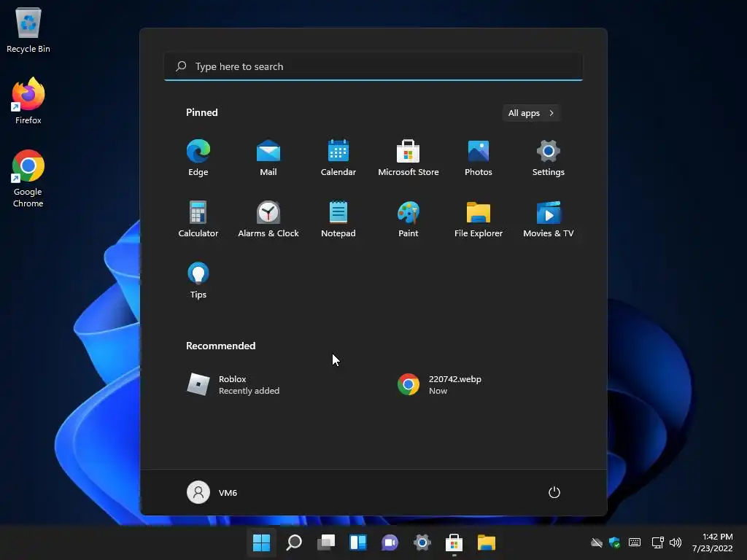Open the Calendar app
This screenshot has height=560, width=747.
tap(338, 158)
